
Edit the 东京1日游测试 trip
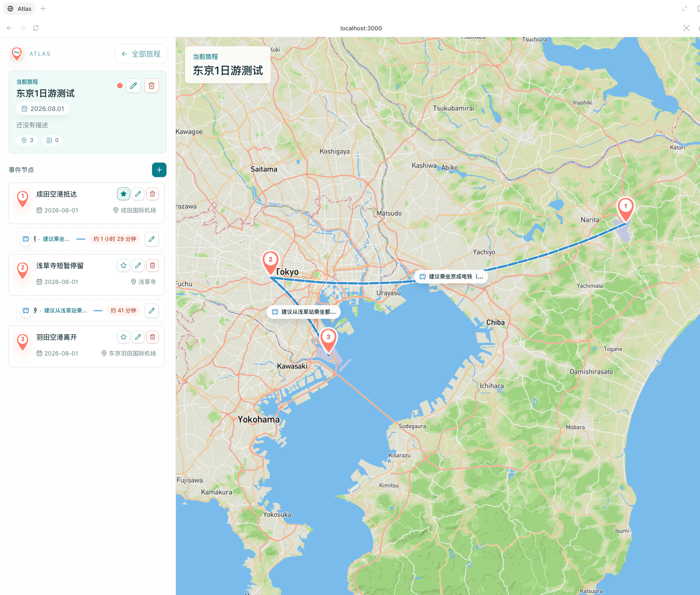(133, 86)
